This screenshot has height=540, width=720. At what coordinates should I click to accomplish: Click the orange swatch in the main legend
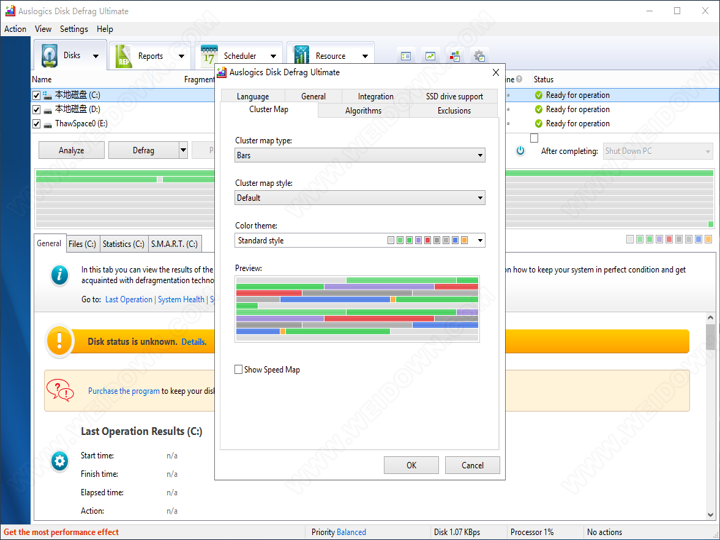click(708, 239)
